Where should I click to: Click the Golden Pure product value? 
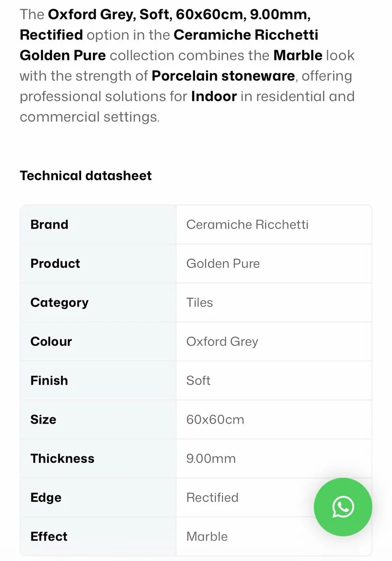pyautogui.click(x=223, y=264)
